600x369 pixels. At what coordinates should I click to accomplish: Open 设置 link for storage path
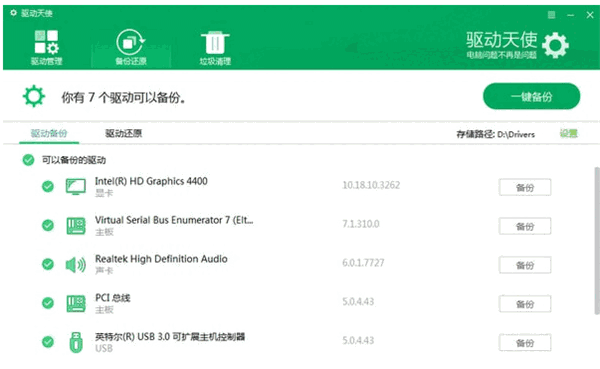coord(569,134)
